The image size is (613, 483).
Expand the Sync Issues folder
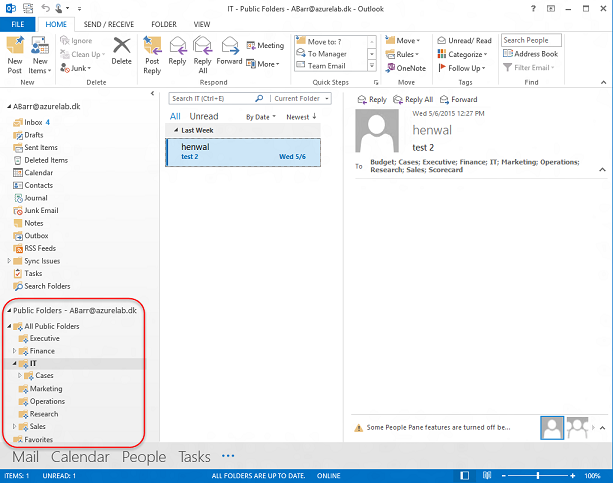pos(9,260)
